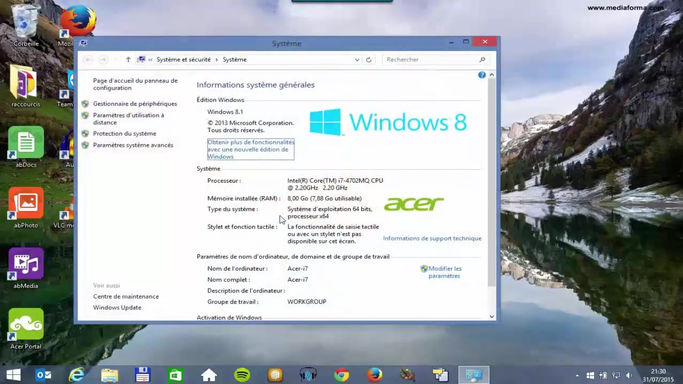Viewport: 683px width, 384px height.
Task: Click the volume icon in system tray
Action: (x=629, y=375)
